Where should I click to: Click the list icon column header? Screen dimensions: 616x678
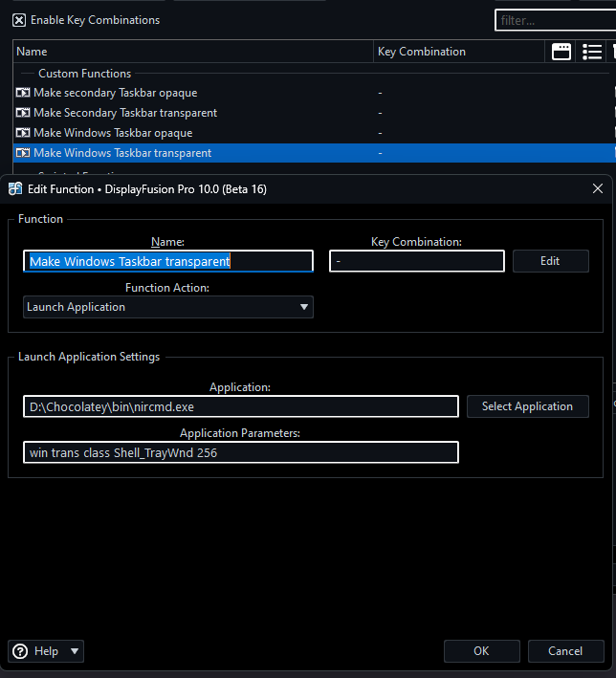[x=592, y=52]
